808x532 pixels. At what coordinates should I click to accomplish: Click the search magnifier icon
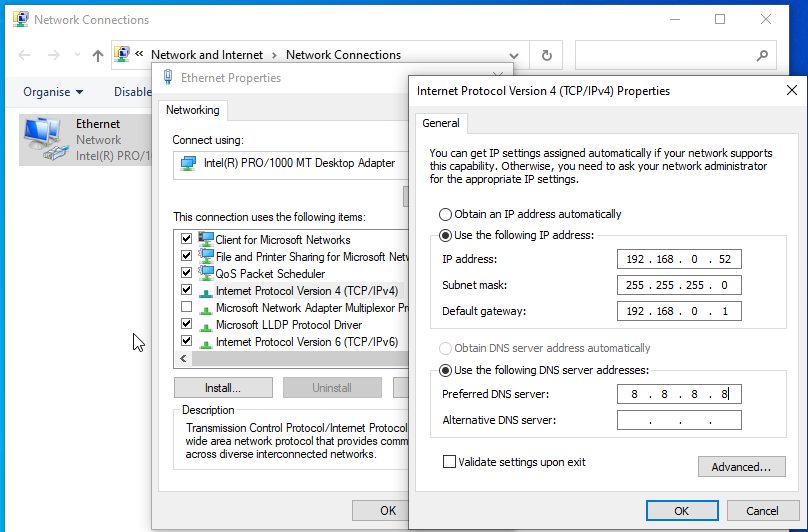pos(762,56)
